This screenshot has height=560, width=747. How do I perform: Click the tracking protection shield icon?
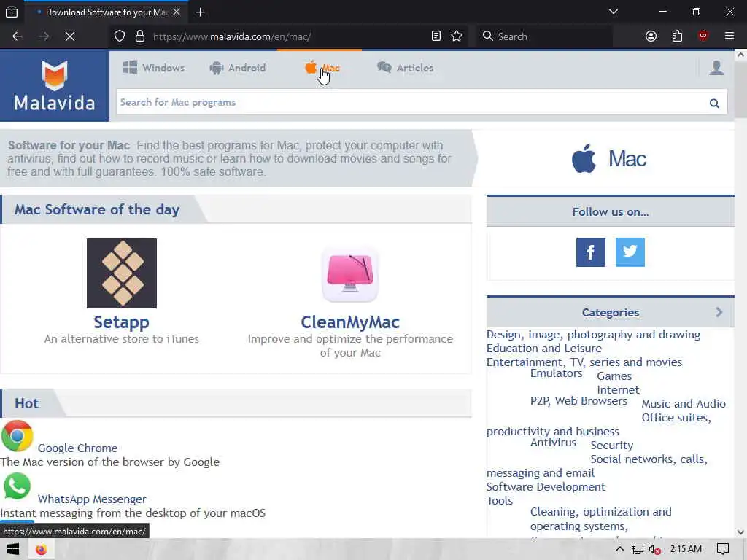tap(120, 36)
